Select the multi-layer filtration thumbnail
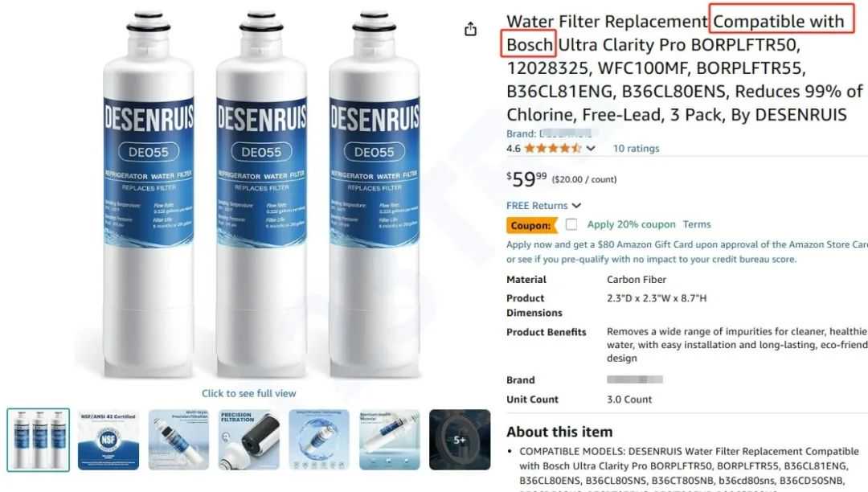This screenshot has height=492, width=868. coord(178,440)
